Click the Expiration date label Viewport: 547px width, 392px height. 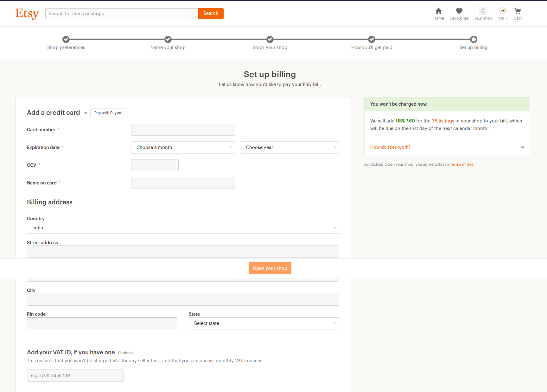coord(43,147)
